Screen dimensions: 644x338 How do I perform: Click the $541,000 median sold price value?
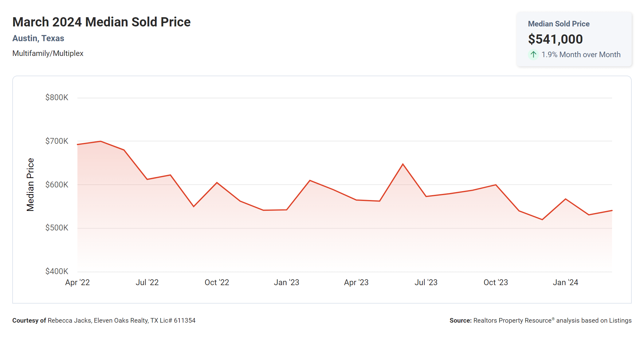[x=555, y=39]
